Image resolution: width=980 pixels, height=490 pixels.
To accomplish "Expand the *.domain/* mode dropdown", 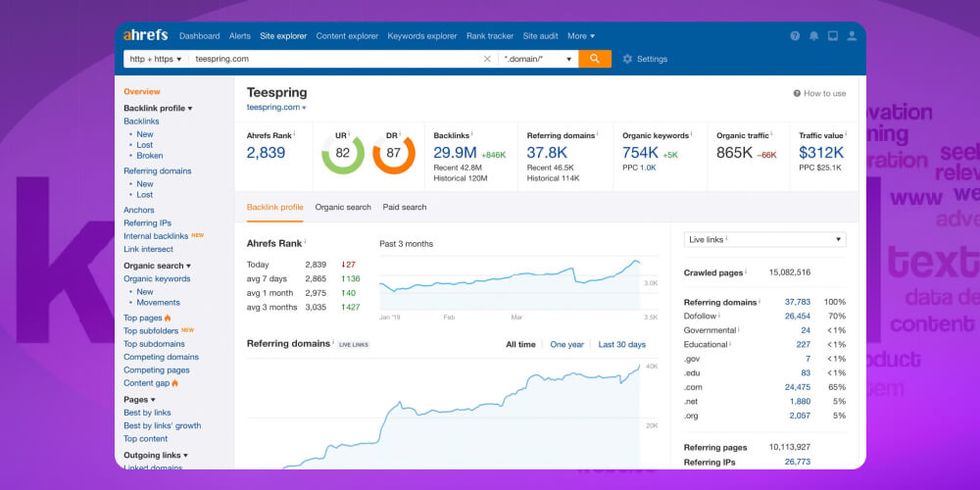I will click(537, 59).
